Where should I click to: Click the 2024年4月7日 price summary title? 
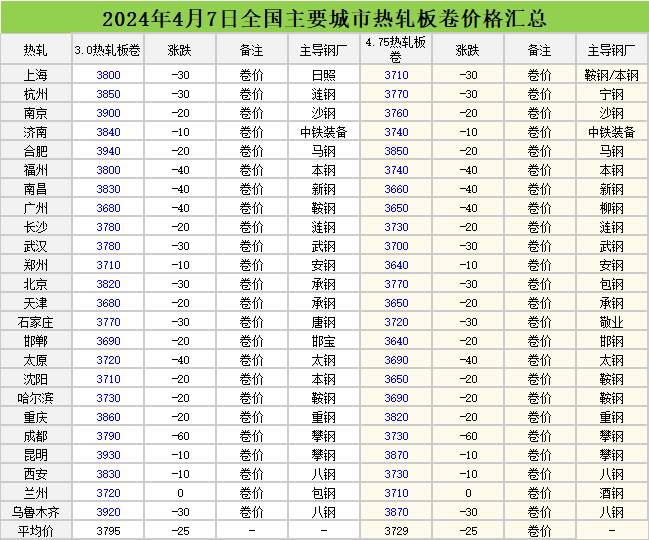pyautogui.click(x=324, y=19)
